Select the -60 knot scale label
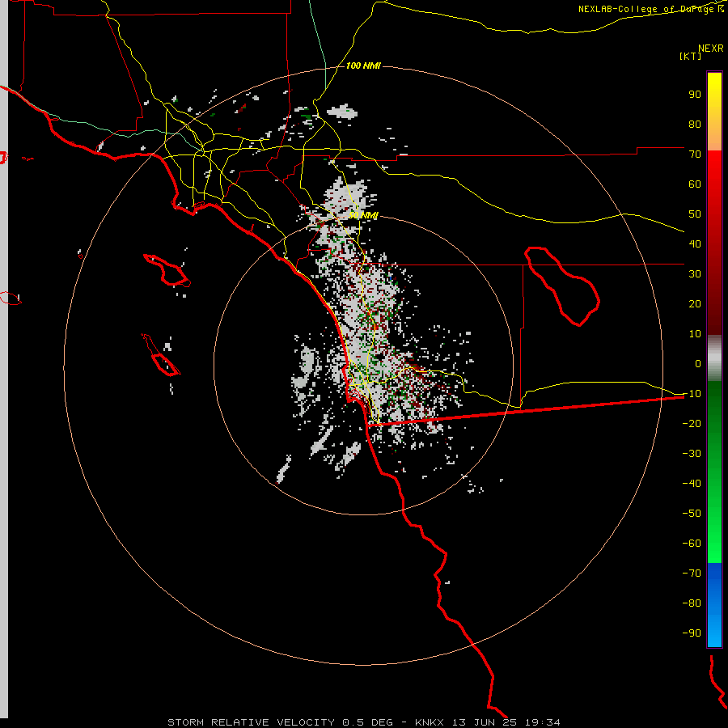The height and width of the screenshot is (728, 728). click(692, 544)
